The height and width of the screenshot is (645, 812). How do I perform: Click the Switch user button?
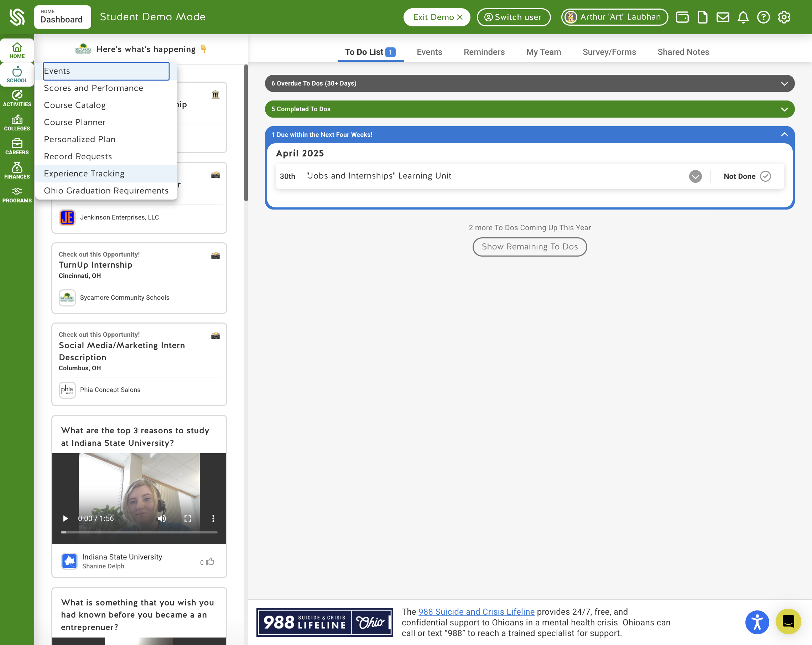tap(513, 17)
